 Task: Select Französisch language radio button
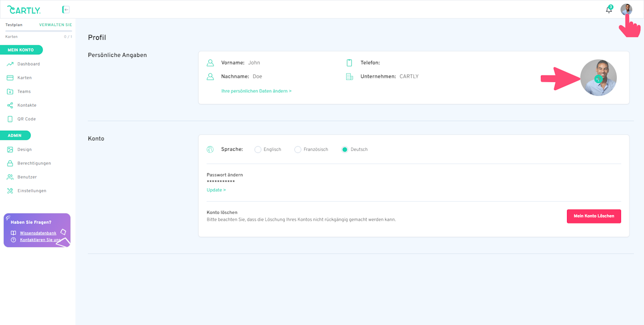click(x=298, y=149)
